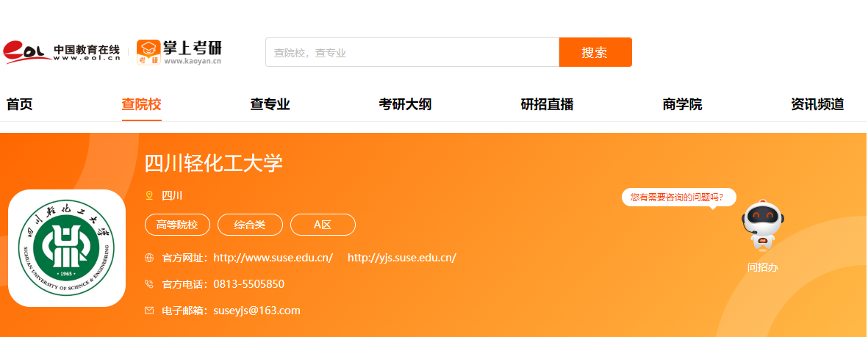Click the 高等院校 tag pill
This screenshot has width=868, height=337.
pyautogui.click(x=177, y=225)
